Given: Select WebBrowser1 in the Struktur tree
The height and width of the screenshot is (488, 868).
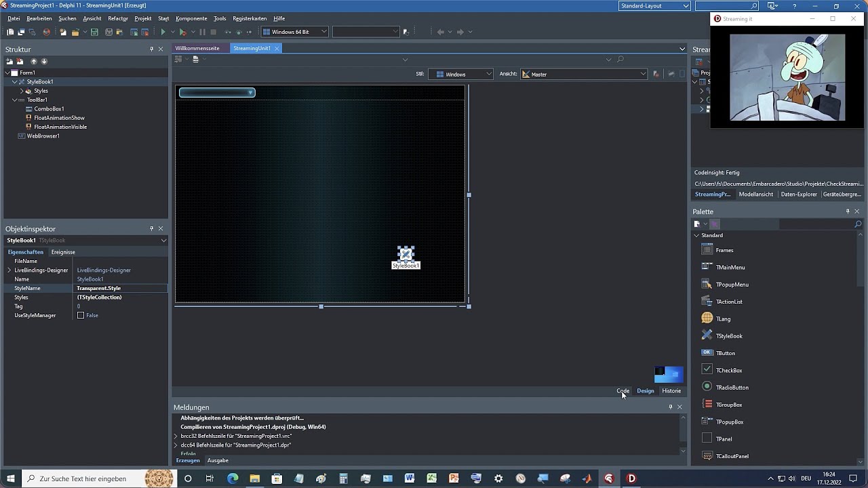Looking at the screenshot, I should coord(43,136).
